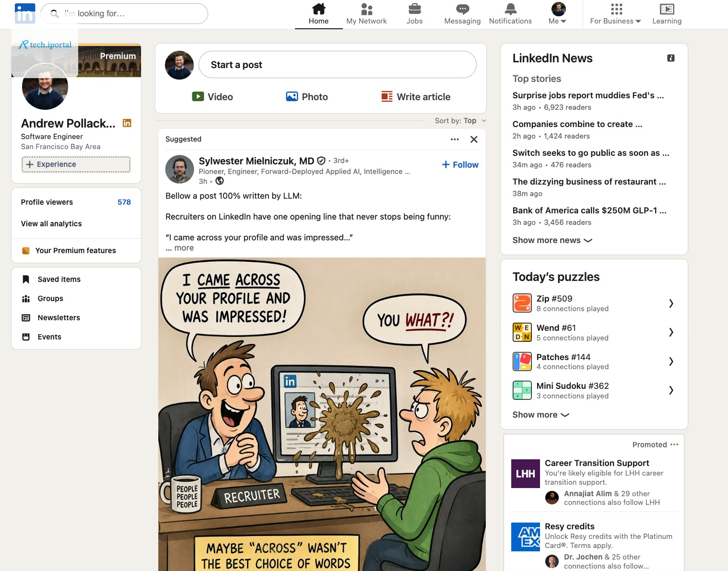Viewport: 728px width, 571px height.
Task: Expand Show more news
Action: (552, 240)
